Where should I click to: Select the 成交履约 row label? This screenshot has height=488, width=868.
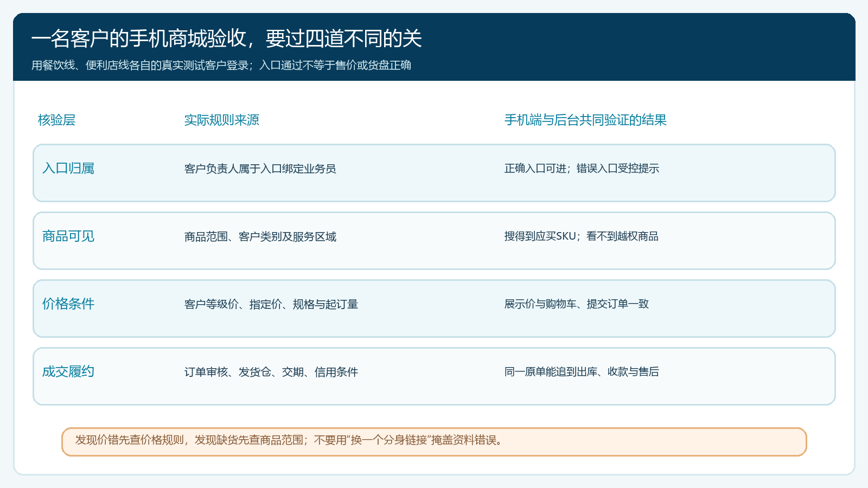click(68, 371)
